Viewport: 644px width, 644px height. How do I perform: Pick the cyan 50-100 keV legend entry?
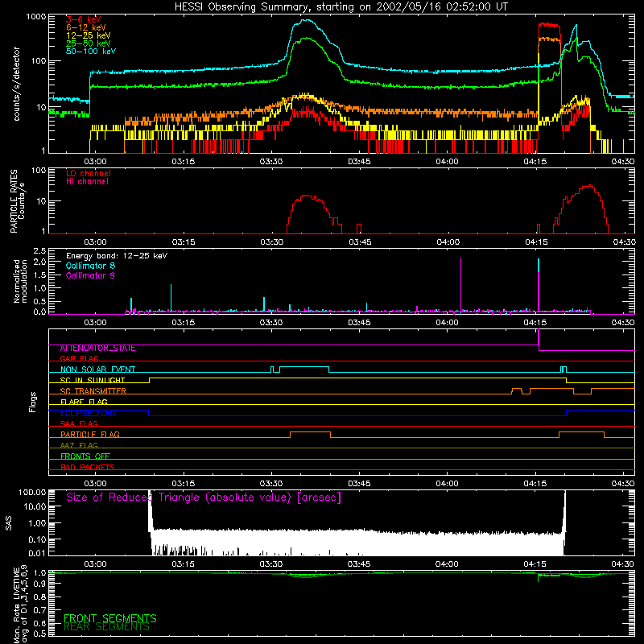point(91,52)
